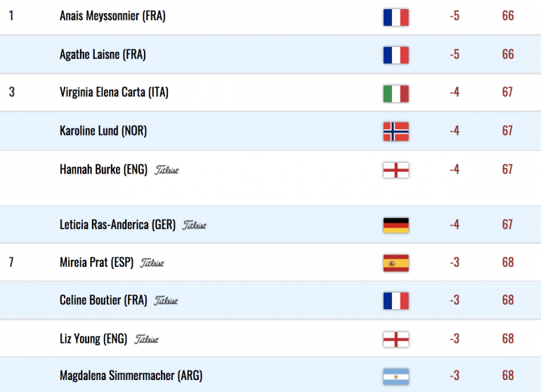The width and height of the screenshot is (541, 392).
Task: Click Agathe Laisne's -5 to-par score
Action: tap(455, 55)
